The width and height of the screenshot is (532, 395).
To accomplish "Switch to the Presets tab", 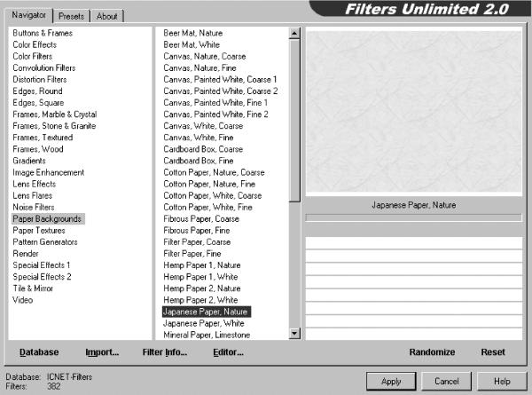I will coord(71,16).
